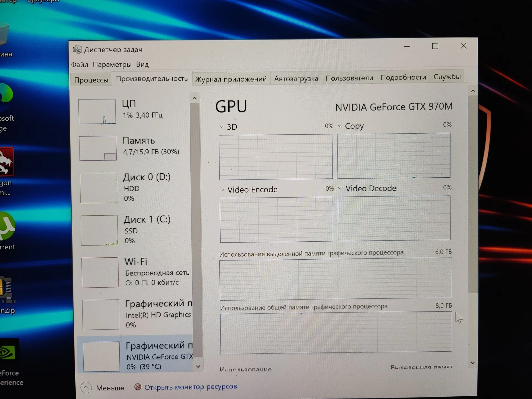Viewport: 532px width, 399px height.
Task: Click the Меньше button label
Action: tap(110, 388)
